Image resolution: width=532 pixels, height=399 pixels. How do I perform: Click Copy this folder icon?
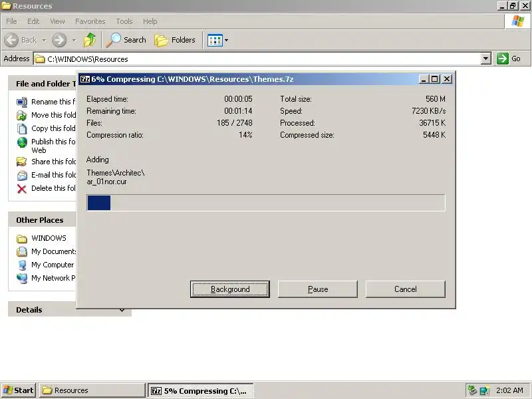22,128
